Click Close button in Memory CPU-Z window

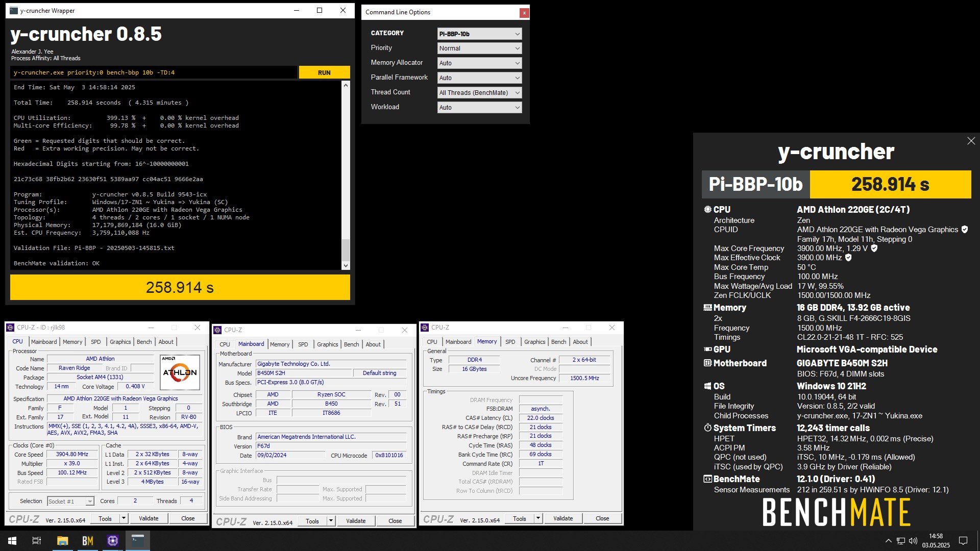pos(602,518)
